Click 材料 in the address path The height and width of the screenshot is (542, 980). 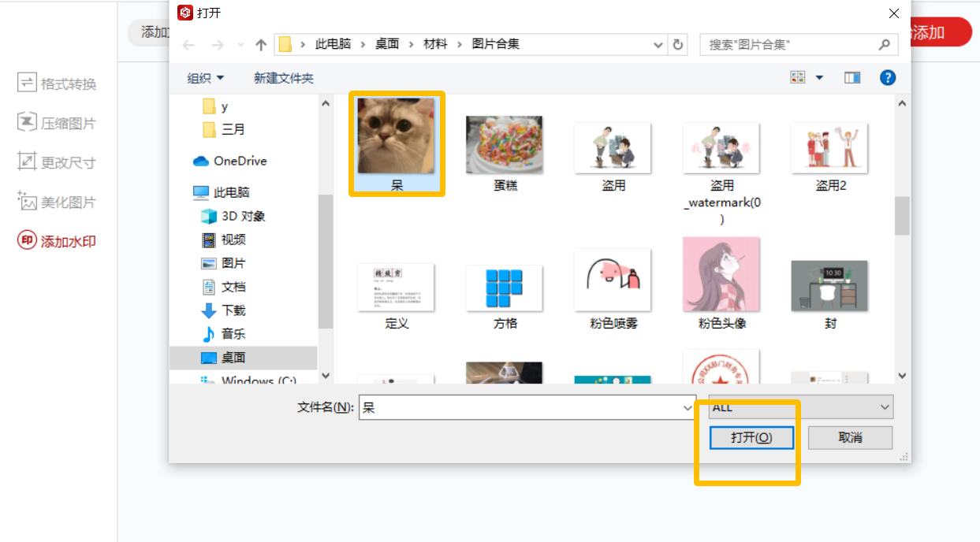tap(435, 44)
